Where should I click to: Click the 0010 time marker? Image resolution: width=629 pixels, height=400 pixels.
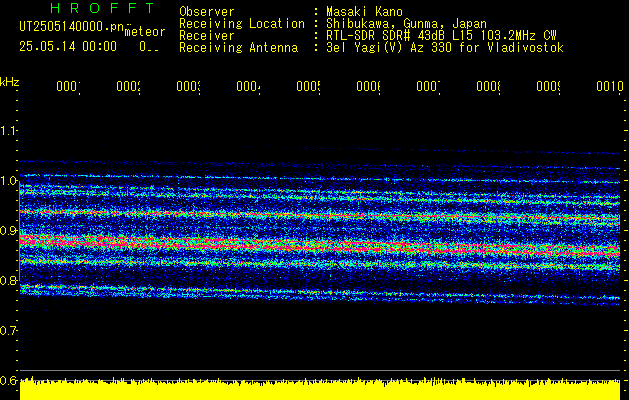(610, 86)
